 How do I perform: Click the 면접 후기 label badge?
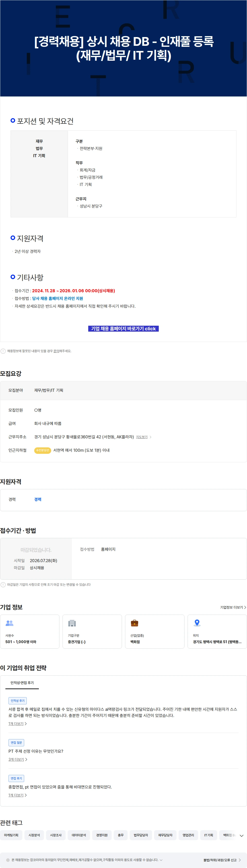(16, 778)
